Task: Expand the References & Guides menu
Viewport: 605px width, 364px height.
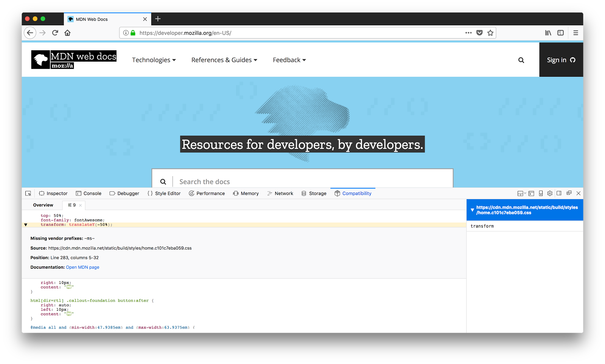Action: (224, 60)
